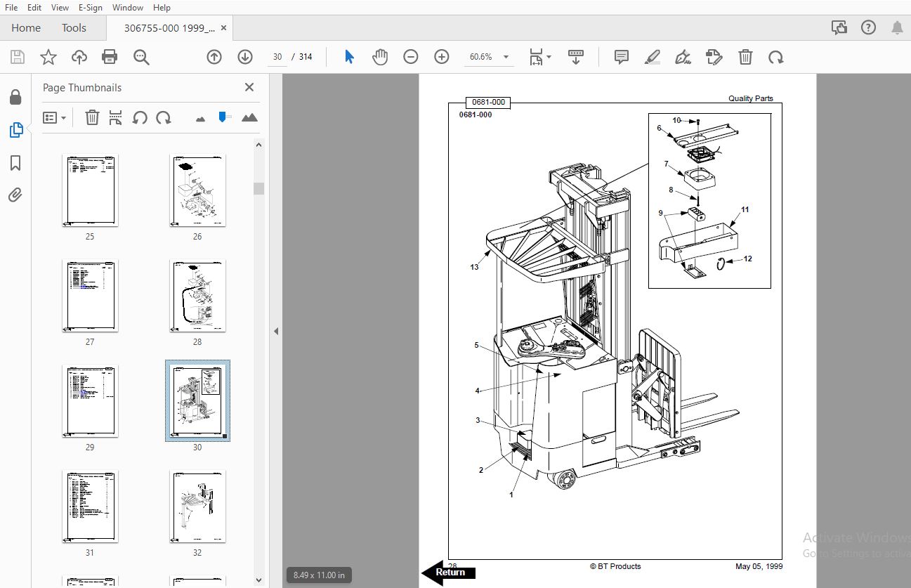Close the Page Thumbnails panel

[249, 87]
